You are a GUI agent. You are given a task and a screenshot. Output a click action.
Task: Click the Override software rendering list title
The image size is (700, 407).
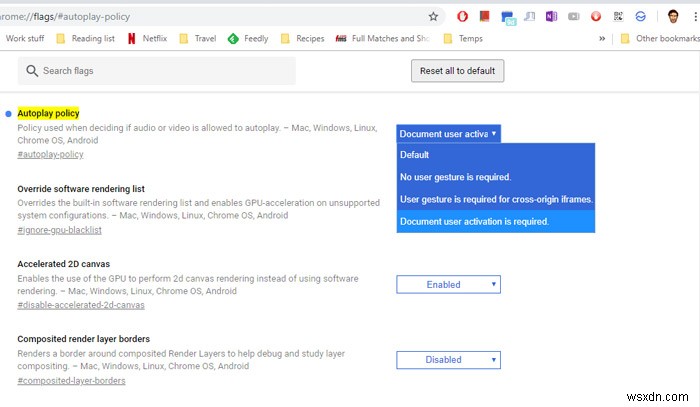click(x=81, y=189)
